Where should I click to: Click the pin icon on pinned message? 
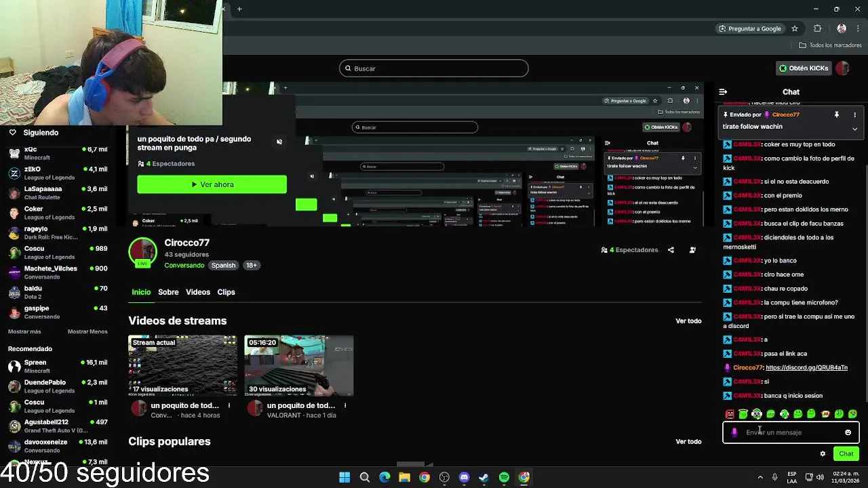pyautogui.click(x=836, y=115)
